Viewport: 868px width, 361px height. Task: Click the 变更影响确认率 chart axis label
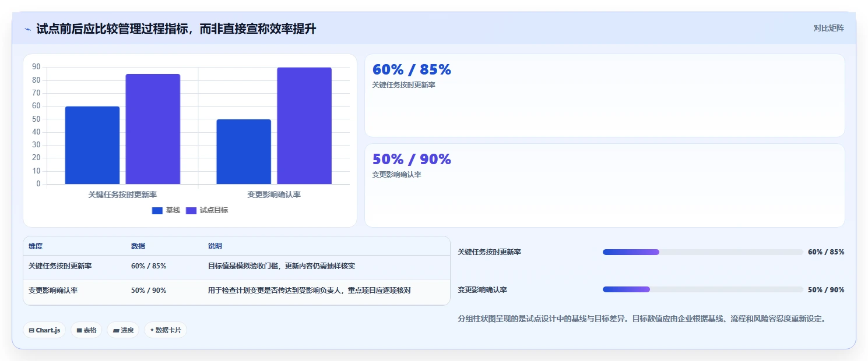pyautogui.click(x=274, y=194)
